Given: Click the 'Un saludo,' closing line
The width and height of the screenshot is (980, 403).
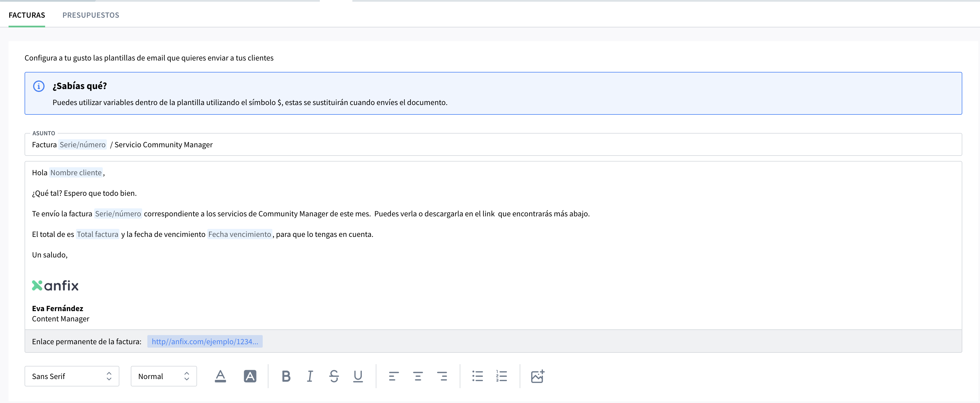Looking at the screenshot, I should coord(50,255).
